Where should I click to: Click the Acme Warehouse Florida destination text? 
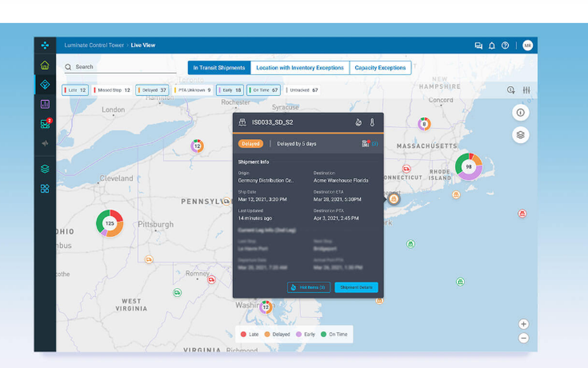[341, 180]
